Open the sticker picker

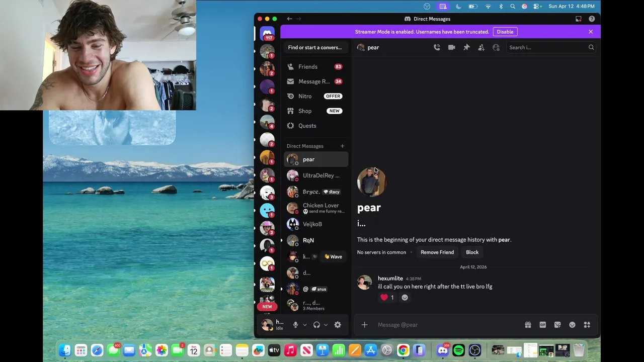point(557,325)
